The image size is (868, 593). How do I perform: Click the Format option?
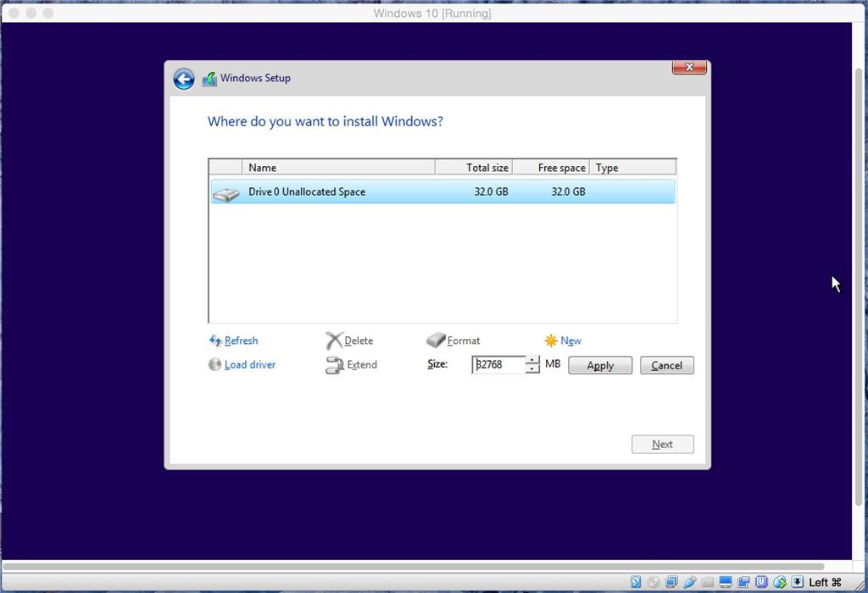point(464,341)
